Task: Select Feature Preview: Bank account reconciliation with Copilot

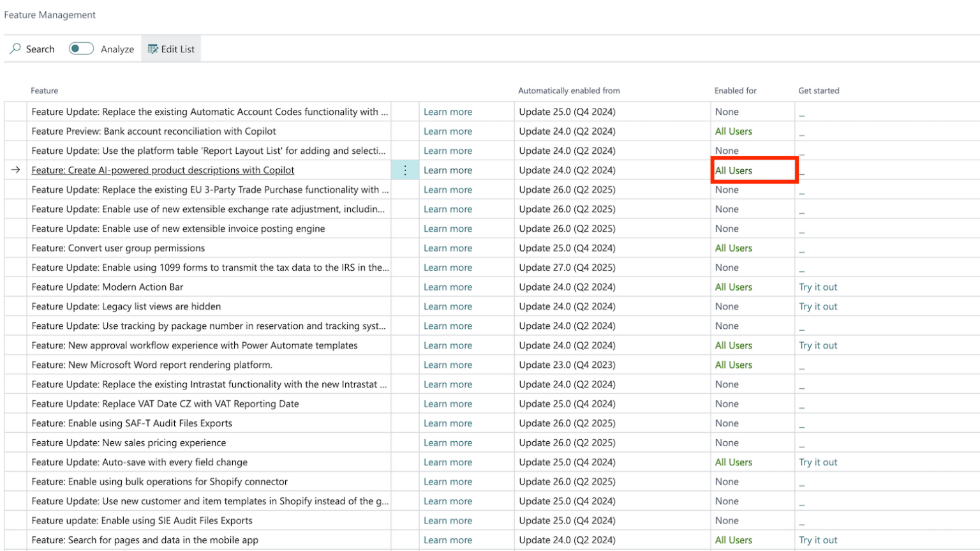Action: coord(154,131)
